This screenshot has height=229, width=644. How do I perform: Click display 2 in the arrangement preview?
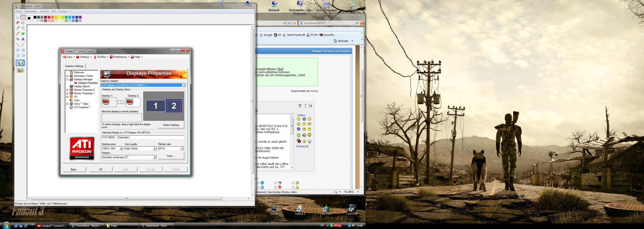coord(174,106)
